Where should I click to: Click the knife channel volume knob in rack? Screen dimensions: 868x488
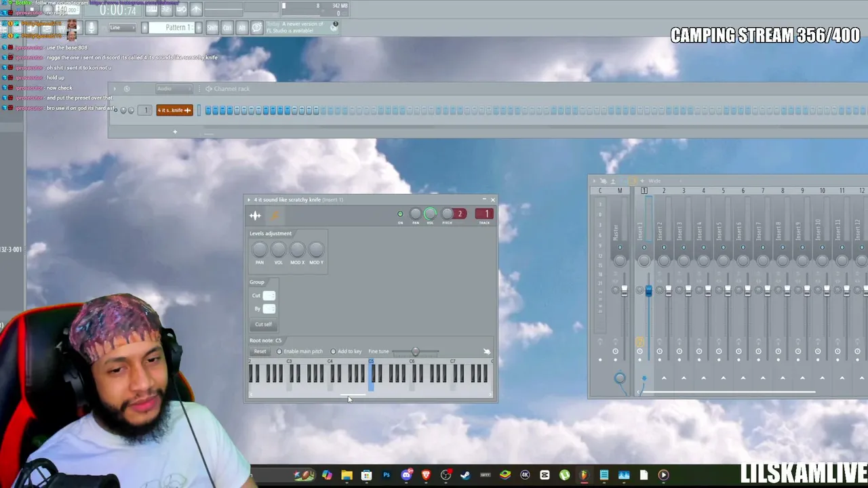pyautogui.click(x=131, y=110)
